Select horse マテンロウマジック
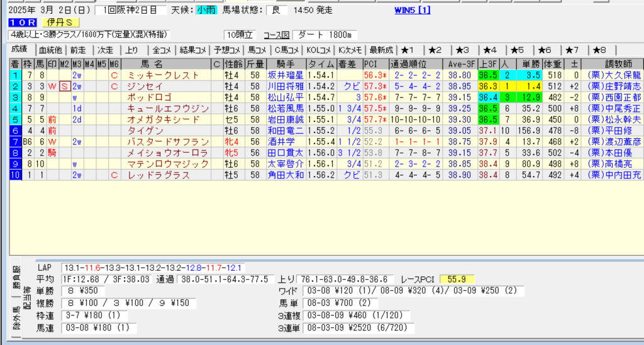644x345 pixels. click(x=168, y=164)
